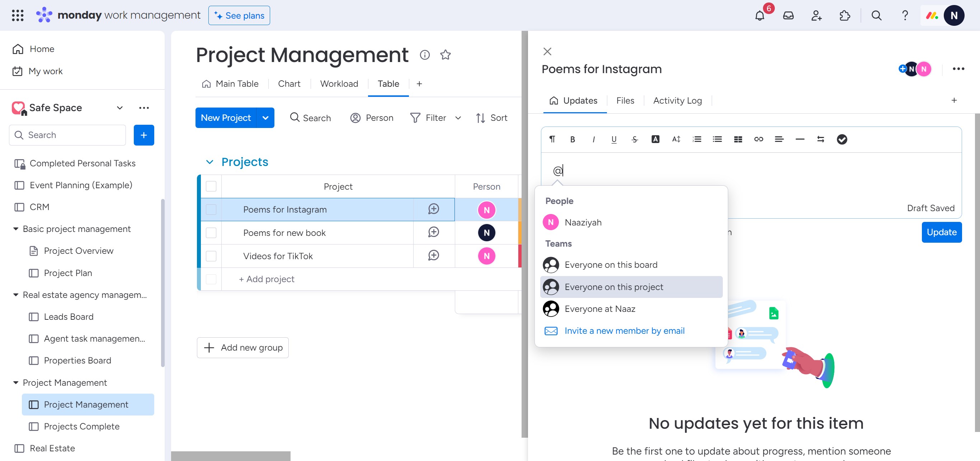This screenshot has width=980, height=461.
Task: Click Invite a new member by email
Action: coord(624,331)
